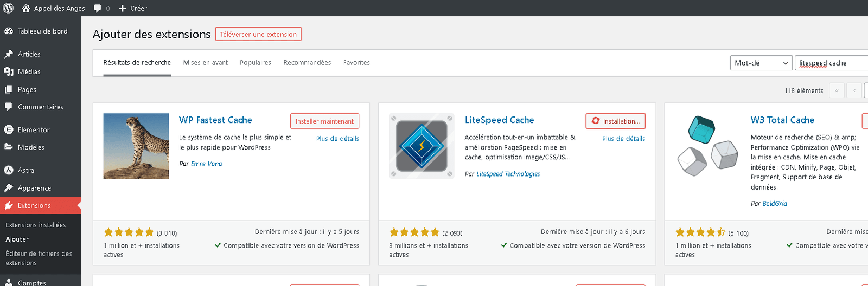The image size is (868, 286).
Task: Click the previous page pagination button
Action: click(854, 90)
